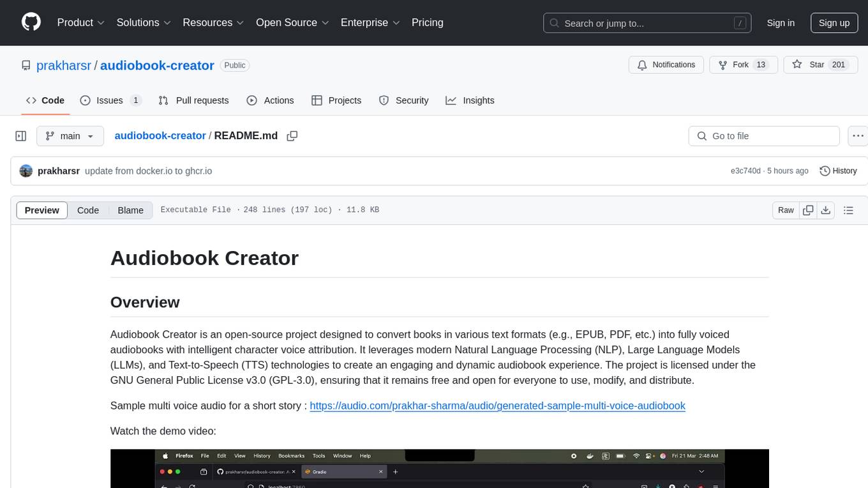The height and width of the screenshot is (488, 868).
Task: Click the Star count 201
Action: pyautogui.click(x=839, y=65)
